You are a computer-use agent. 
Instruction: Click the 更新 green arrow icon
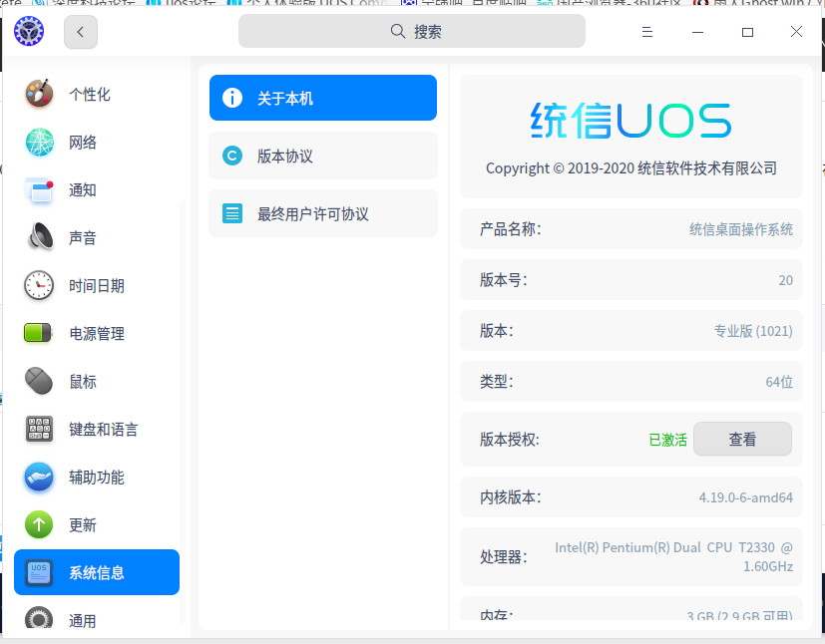tap(39, 524)
